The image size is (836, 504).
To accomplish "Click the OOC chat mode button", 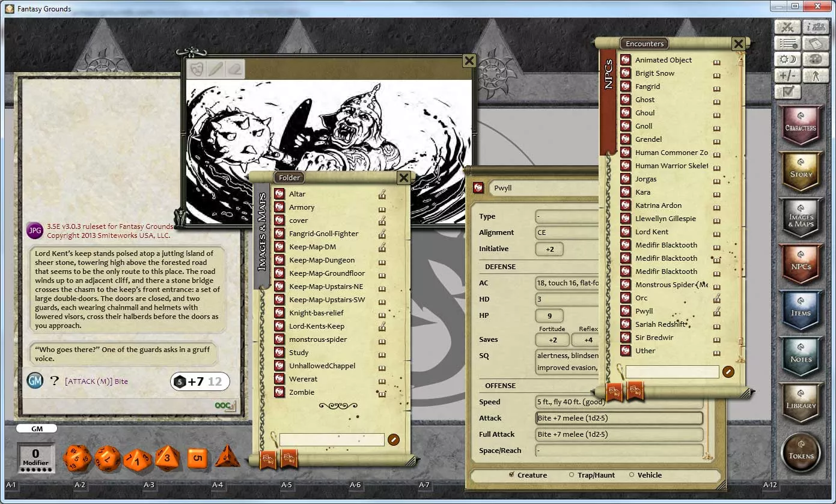I will tap(225, 405).
